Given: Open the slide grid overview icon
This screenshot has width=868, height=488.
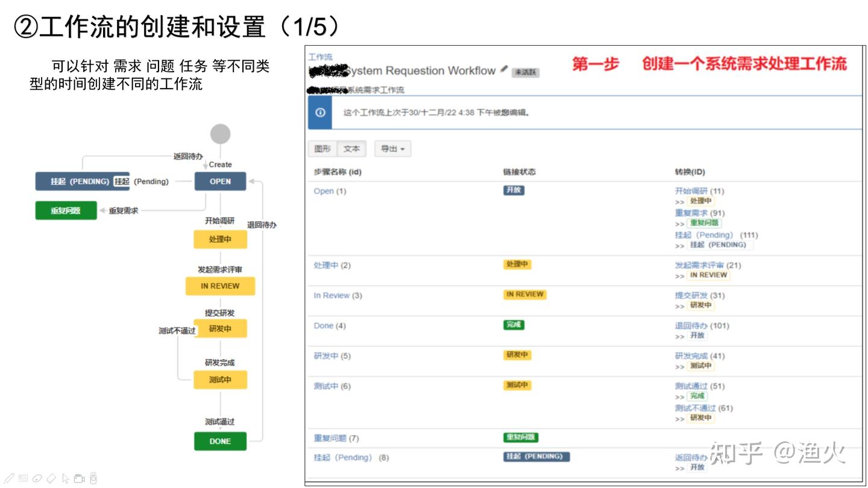Looking at the screenshot, I should (x=23, y=478).
